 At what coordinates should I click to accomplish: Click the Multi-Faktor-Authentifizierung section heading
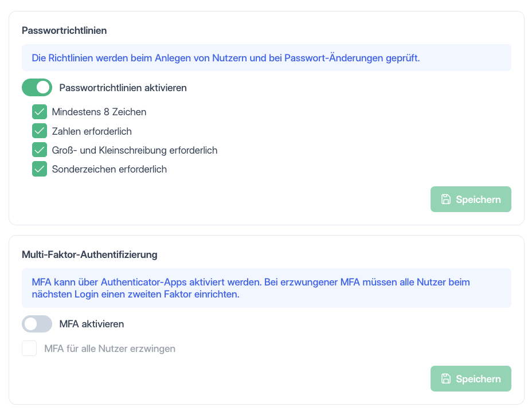coord(89,255)
